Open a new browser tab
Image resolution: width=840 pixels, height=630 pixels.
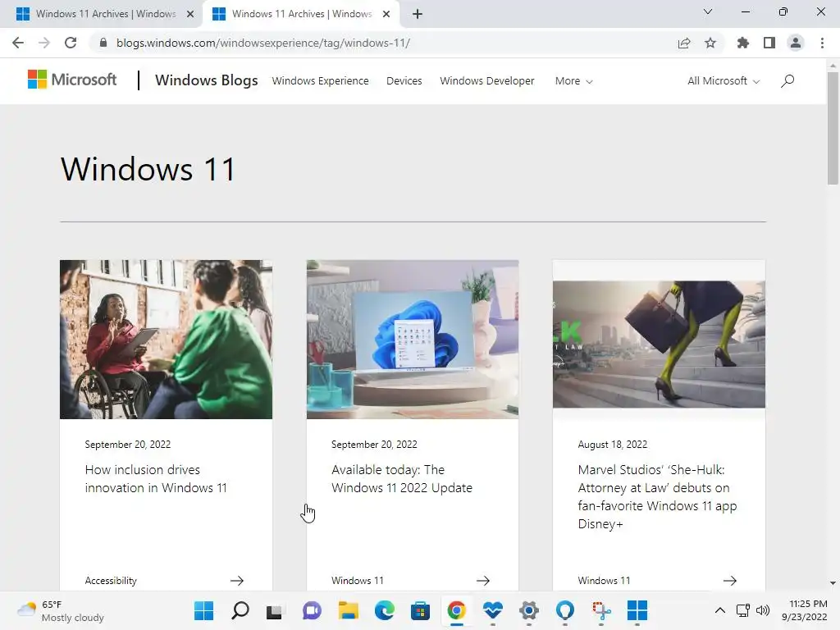(x=418, y=15)
